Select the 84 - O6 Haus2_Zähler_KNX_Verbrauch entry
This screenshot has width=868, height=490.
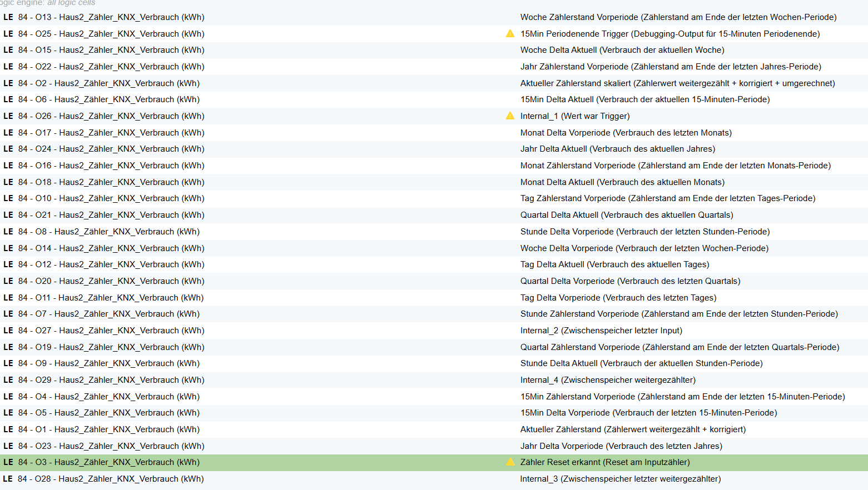point(109,99)
